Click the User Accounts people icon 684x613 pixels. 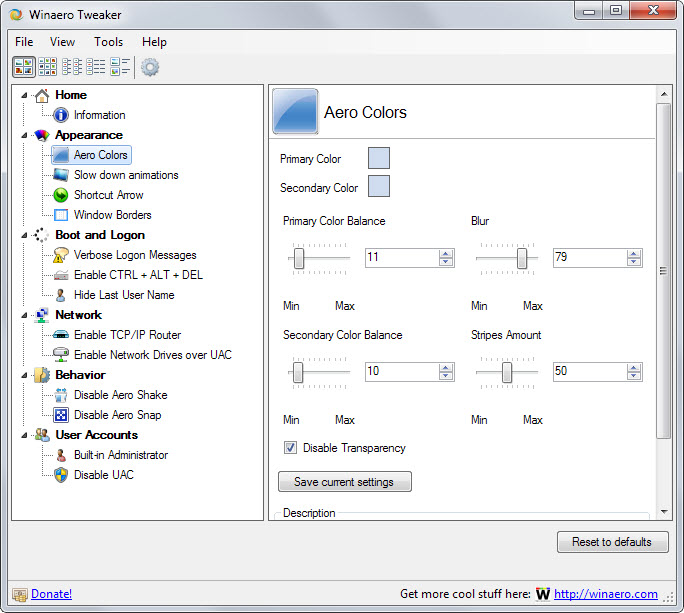pos(42,435)
